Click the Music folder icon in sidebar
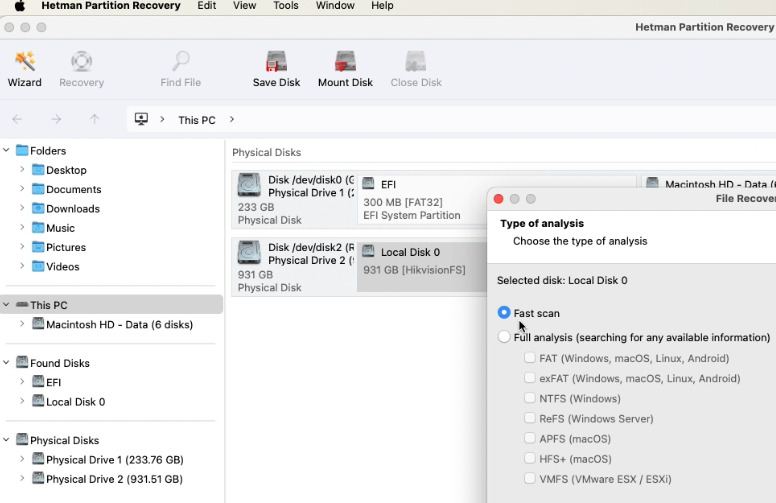The width and height of the screenshot is (776, 503). (x=38, y=228)
